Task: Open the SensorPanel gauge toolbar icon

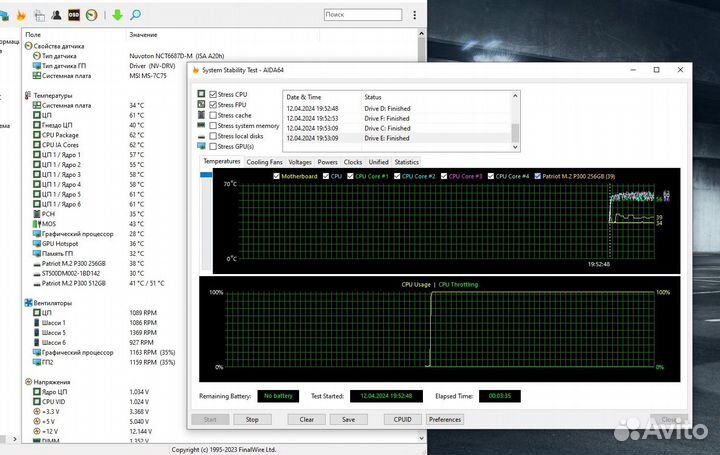Action: [91, 15]
